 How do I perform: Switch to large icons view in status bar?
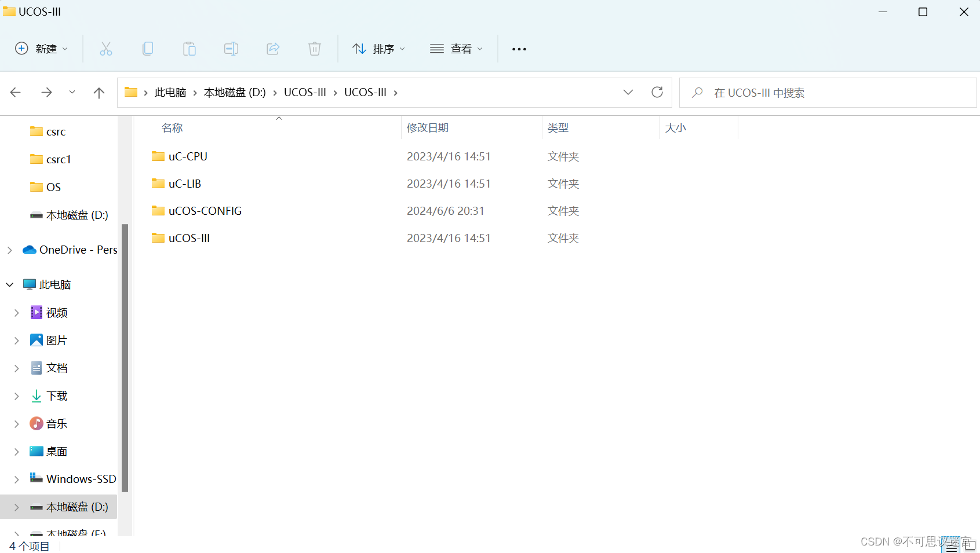click(971, 545)
